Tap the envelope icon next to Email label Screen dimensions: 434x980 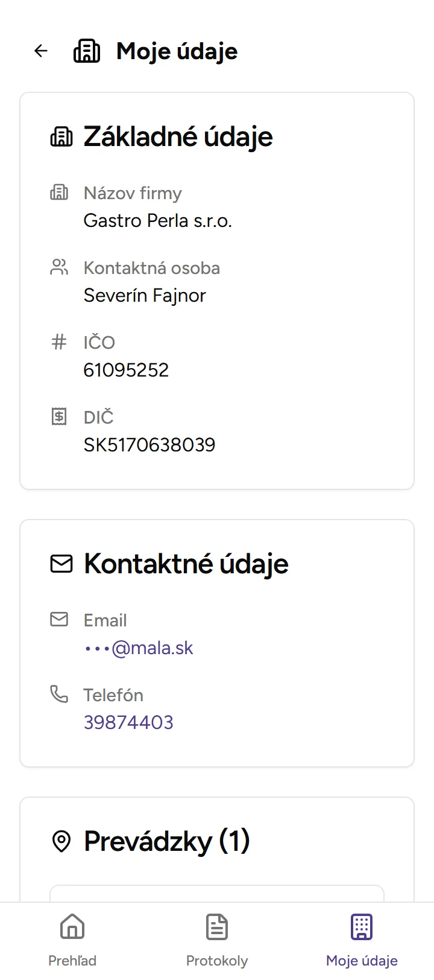point(58,619)
